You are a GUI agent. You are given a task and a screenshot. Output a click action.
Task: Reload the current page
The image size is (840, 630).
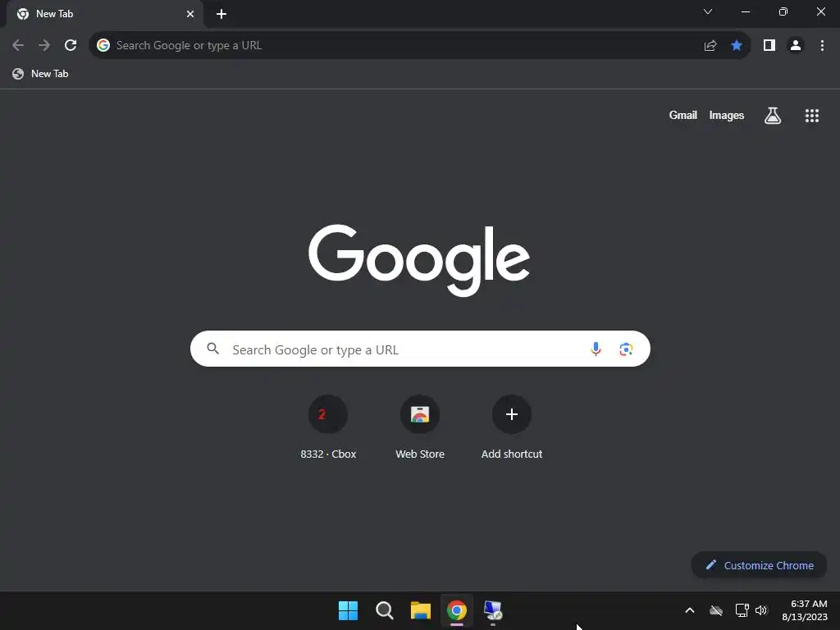click(x=71, y=46)
